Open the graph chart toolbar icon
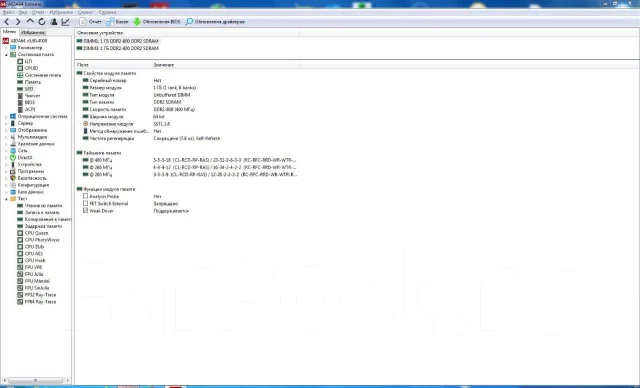This screenshot has height=388, width=640. click(65, 22)
